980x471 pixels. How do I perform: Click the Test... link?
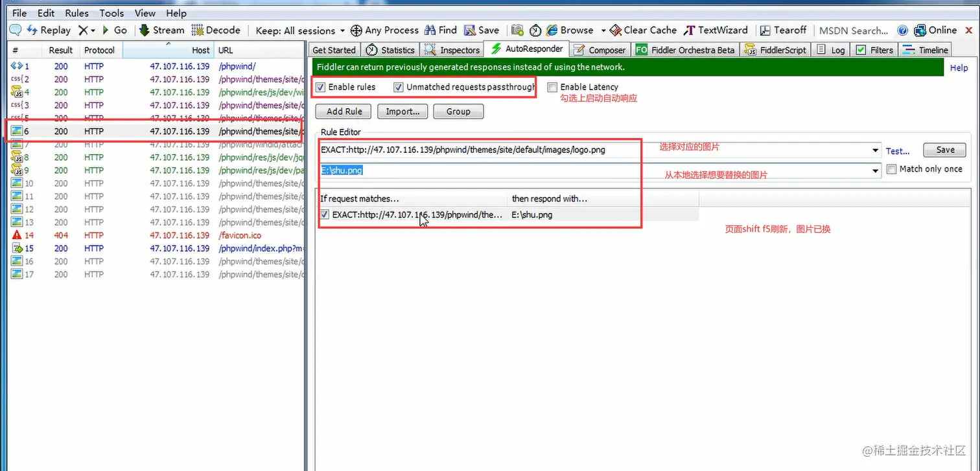click(898, 151)
